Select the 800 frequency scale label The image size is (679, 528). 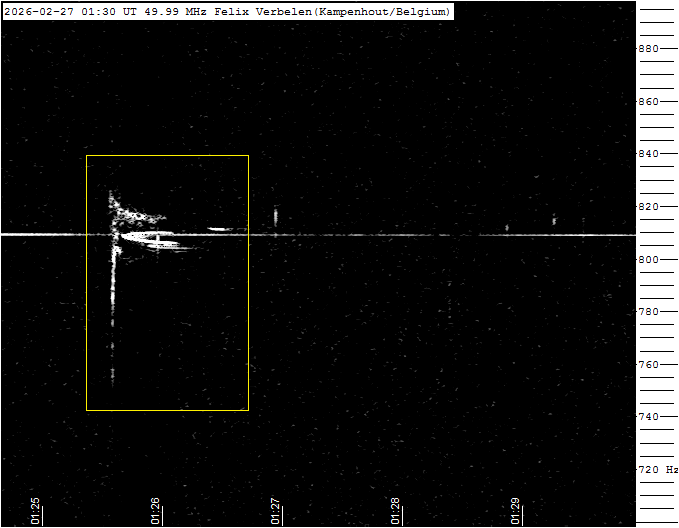tap(649, 260)
